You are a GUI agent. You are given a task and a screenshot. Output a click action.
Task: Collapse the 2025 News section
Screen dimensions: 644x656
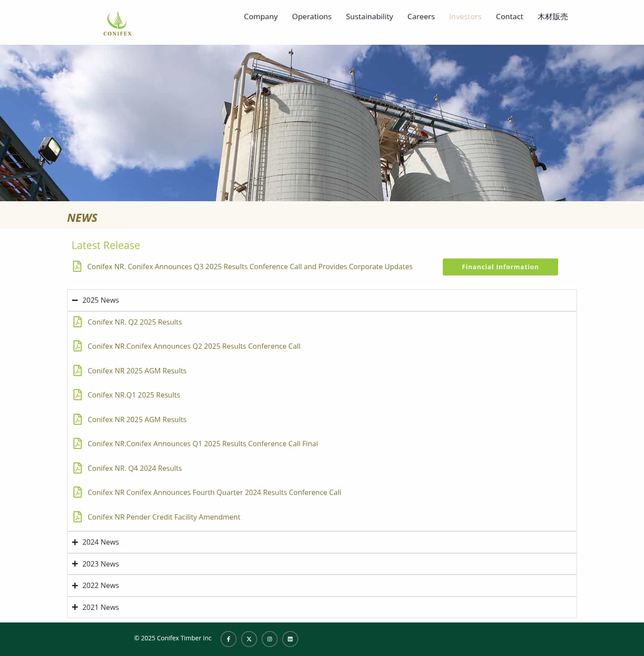tap(322, 300)
